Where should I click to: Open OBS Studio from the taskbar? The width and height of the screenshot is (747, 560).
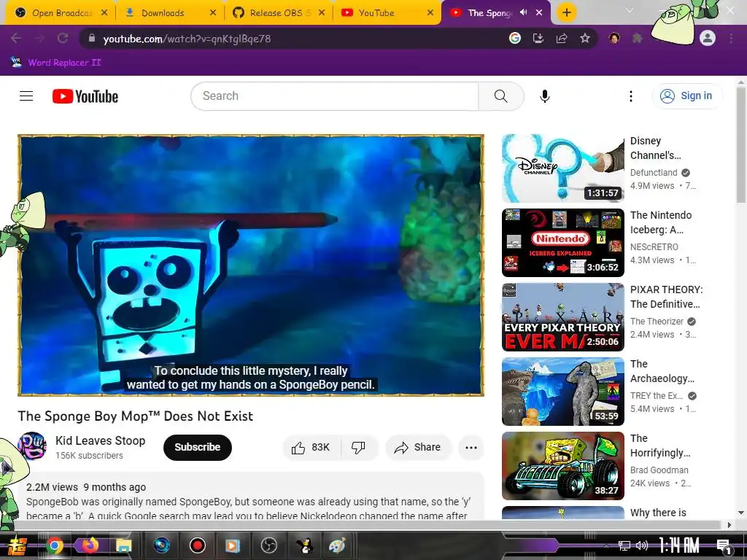pos(269,545)
